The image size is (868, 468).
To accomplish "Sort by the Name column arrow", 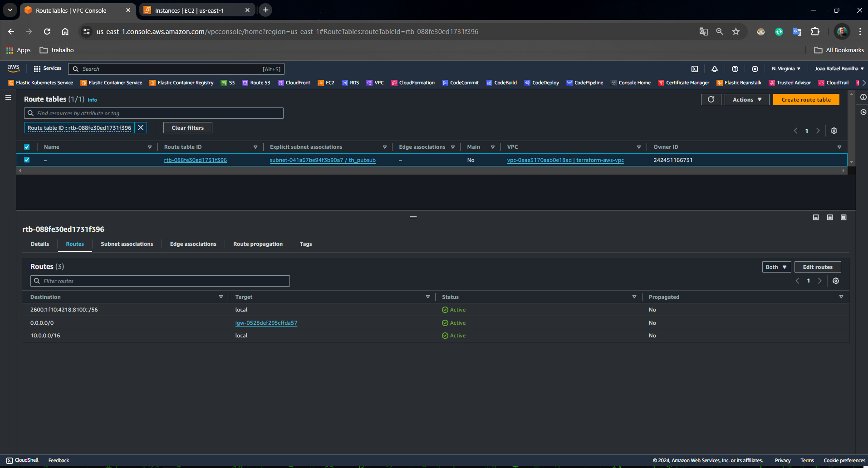I will [150, 147].
